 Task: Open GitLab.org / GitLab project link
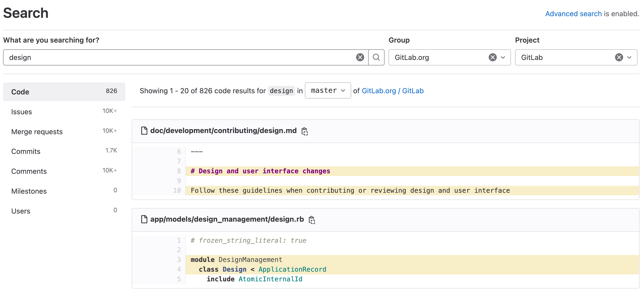point(392,91)
